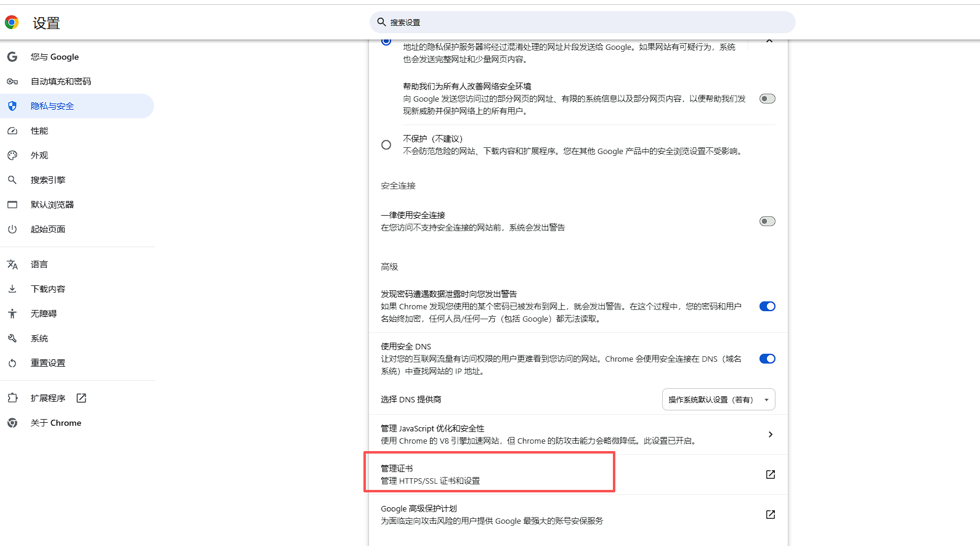
Task: Click the power icon for 起始页面
Action: coord(12,229)
